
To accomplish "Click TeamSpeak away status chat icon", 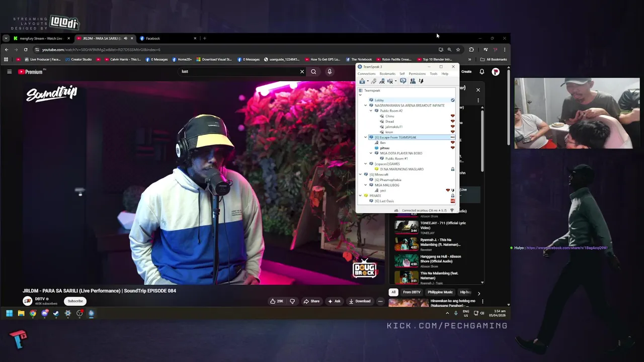I will tap(403, 81).
